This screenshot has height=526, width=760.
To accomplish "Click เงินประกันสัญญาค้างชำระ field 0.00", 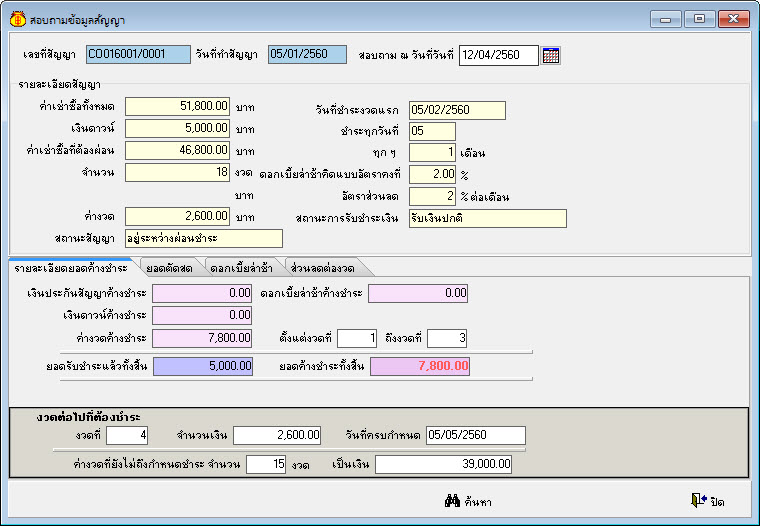I will [x=202, y=293].
